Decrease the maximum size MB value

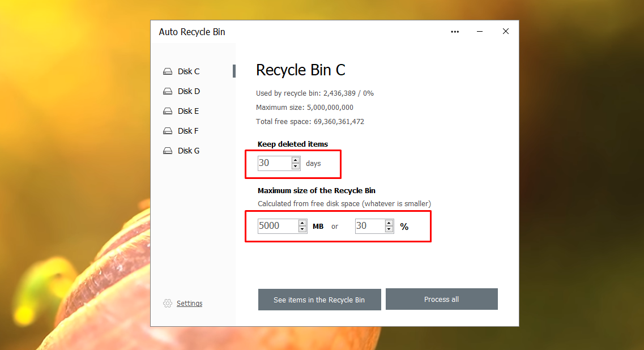coord(302,229)
